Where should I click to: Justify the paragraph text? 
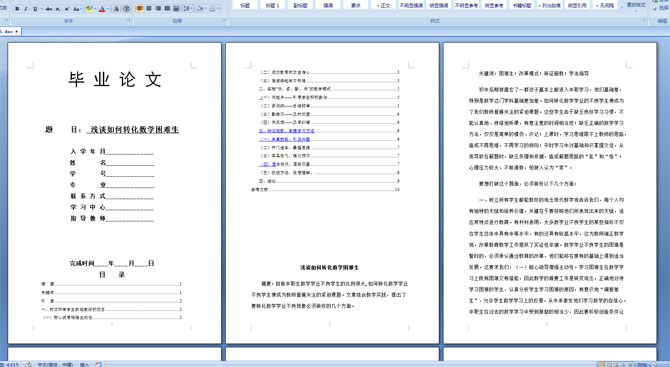[167, 8]
